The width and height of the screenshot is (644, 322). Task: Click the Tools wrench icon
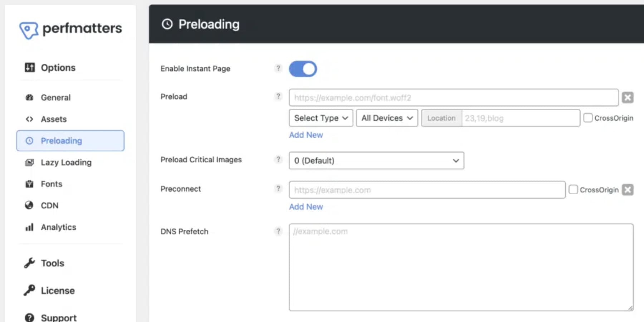[x=30, y=263]
